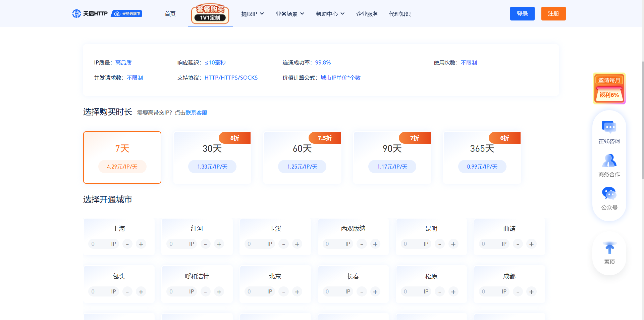Open the 帮助中心 dropdown menu

[330, 14]
